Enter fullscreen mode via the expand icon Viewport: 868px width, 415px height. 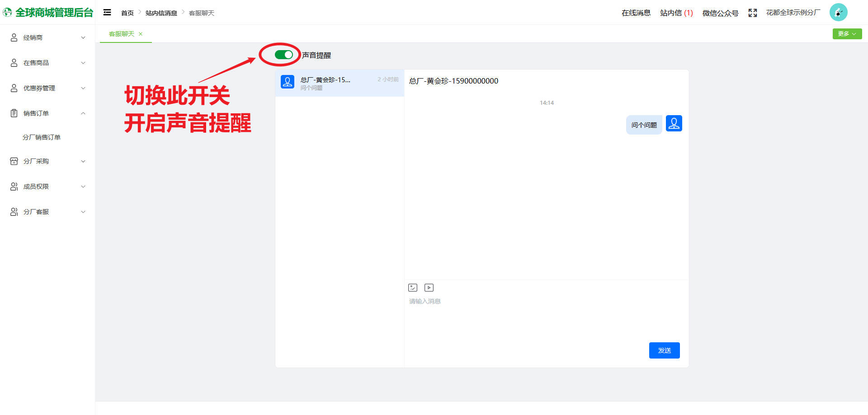[752, 13]
